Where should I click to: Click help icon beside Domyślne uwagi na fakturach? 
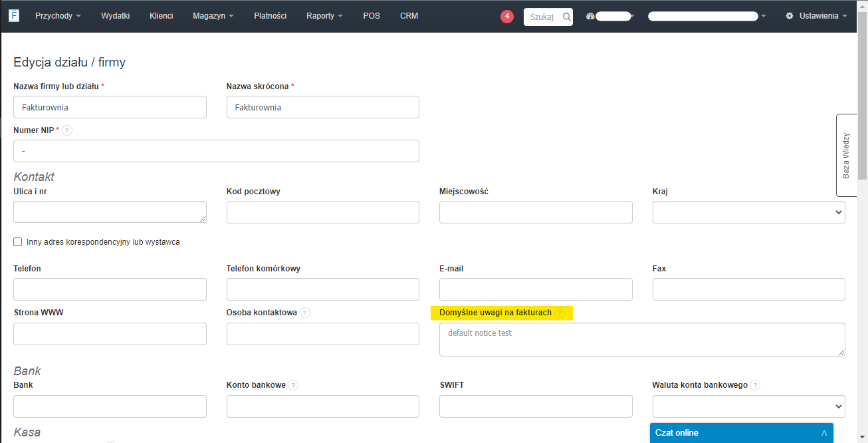(x=560, y=313)
